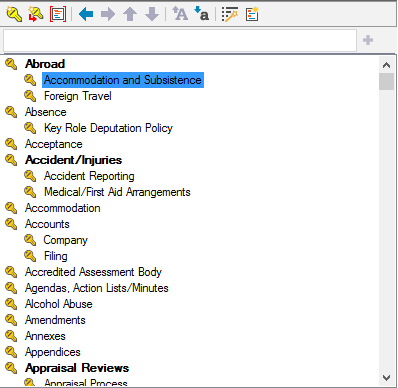Click the grey plus button next to search field
The width and height of the screenshot is (398, 388).
[368, 40]
